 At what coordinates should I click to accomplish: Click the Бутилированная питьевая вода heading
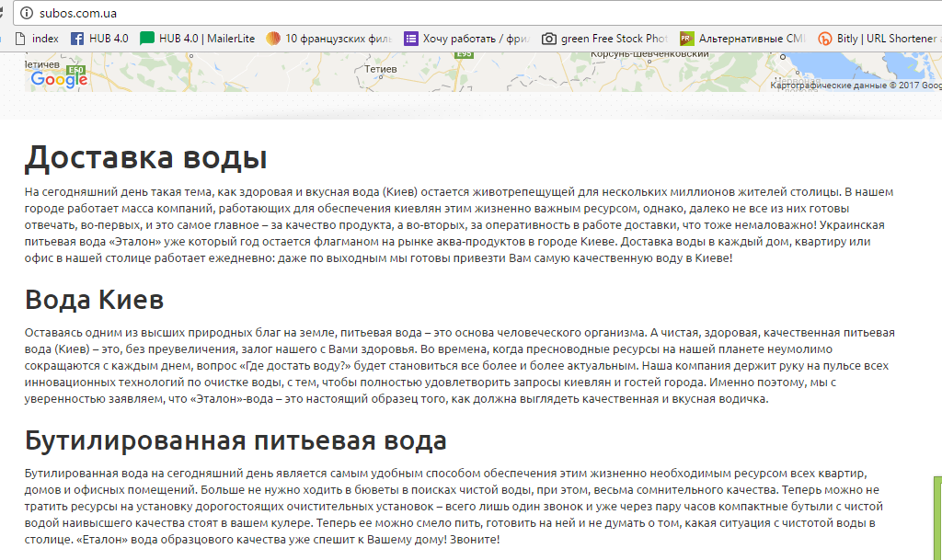coord(235,440)
